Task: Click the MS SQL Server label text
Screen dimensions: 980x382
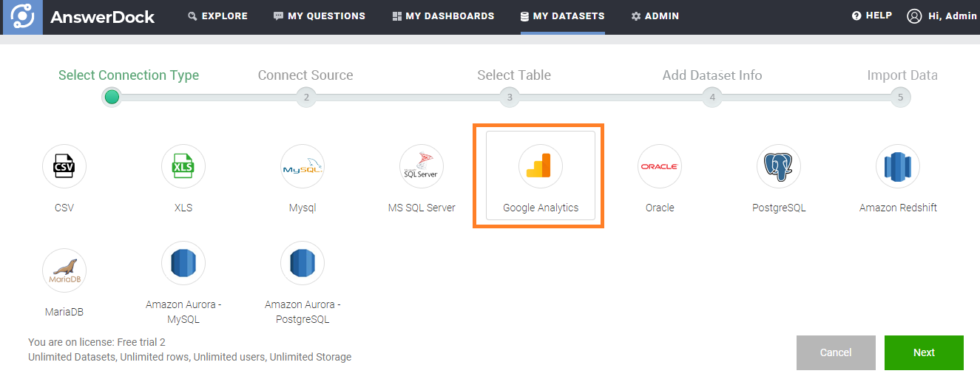Action: click(422, 208)
